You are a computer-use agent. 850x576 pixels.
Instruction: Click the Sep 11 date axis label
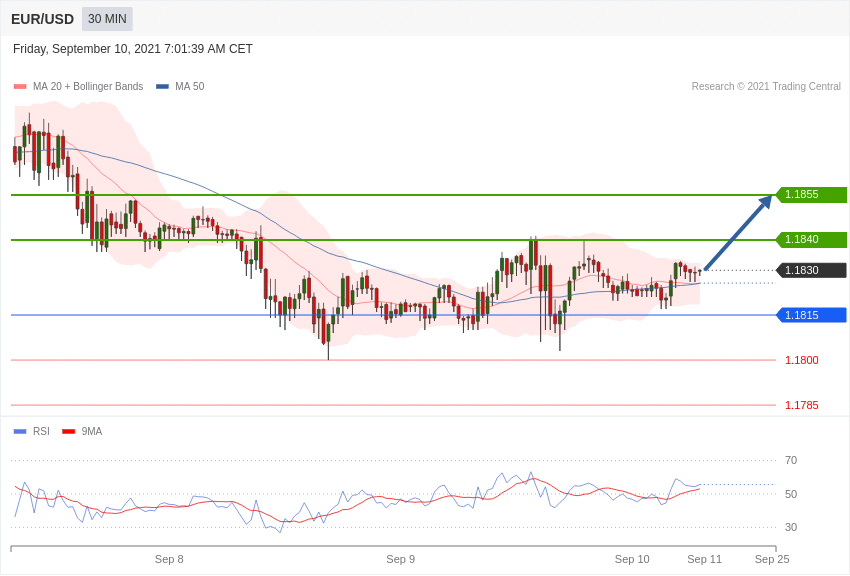click(705, 559)
